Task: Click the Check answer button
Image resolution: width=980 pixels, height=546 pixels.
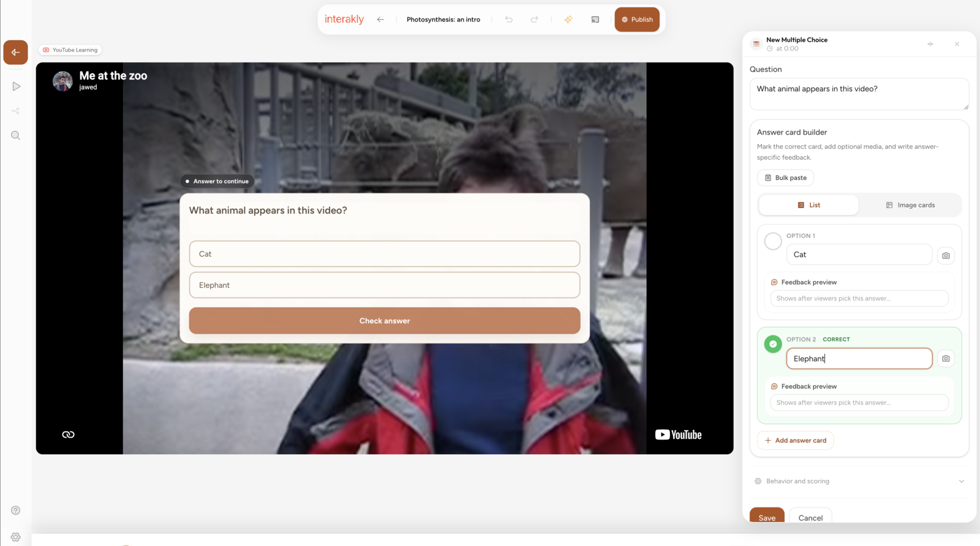Action: click(385, 321)
